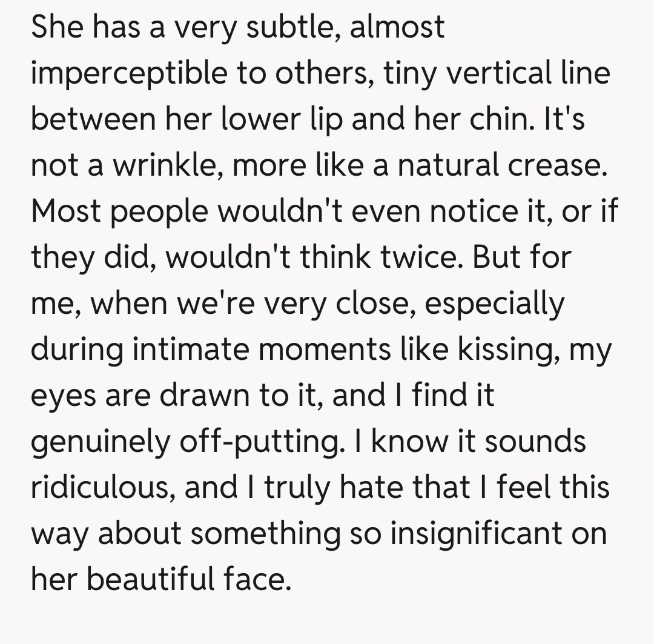Click the word "truly" in the text
654x644 pixels.
tap(292, 488)
